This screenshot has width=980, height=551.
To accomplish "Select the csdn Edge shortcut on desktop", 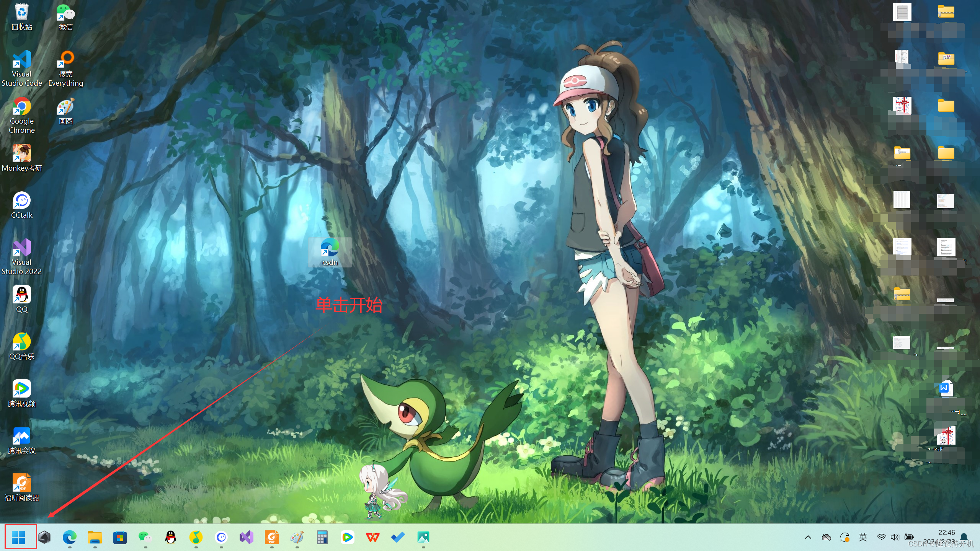I will pos(330,252).
